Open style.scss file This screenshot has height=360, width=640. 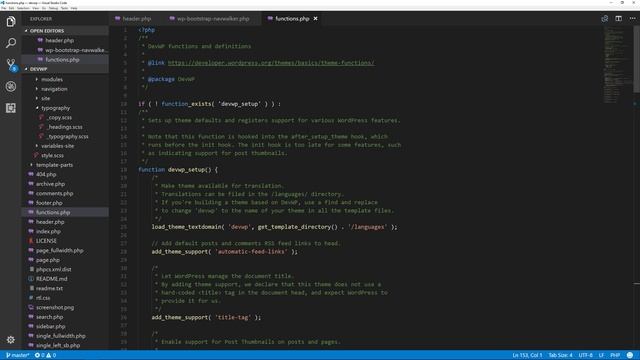[x=52, y=156]
